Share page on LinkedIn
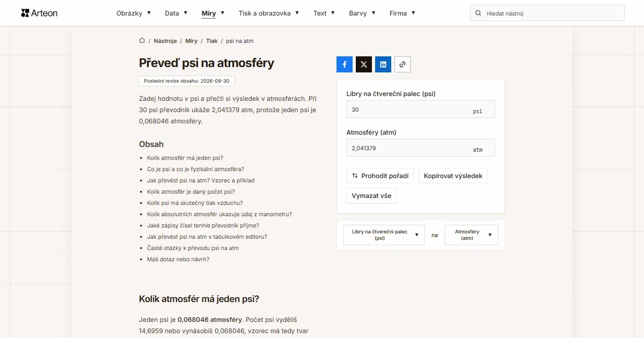This screenshot has height=338, width=644. click(383, 64)
